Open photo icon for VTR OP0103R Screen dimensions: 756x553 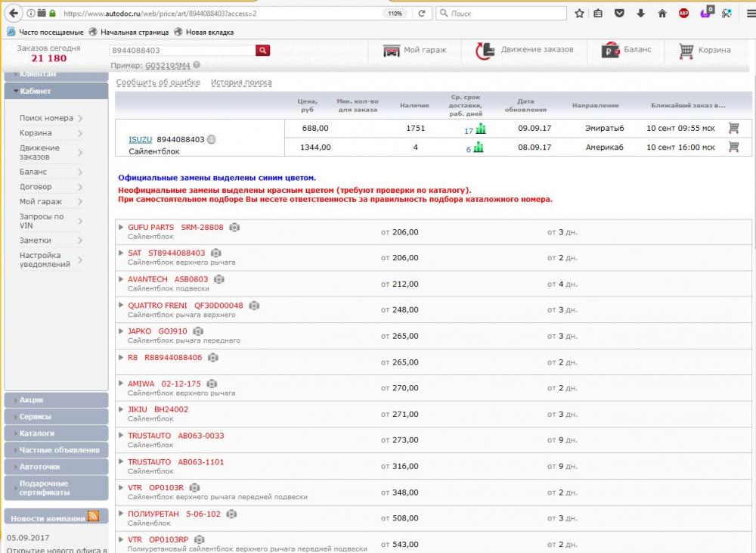(194, 488)
